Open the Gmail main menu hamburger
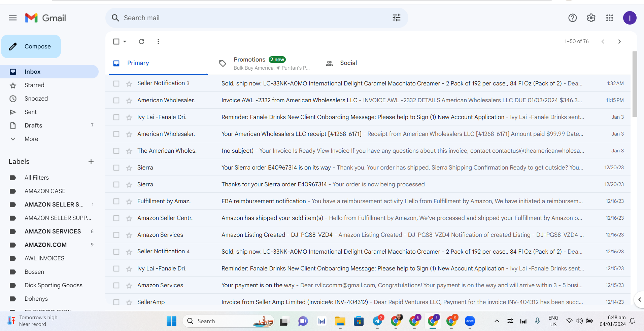644x331 pixels. 13,18
